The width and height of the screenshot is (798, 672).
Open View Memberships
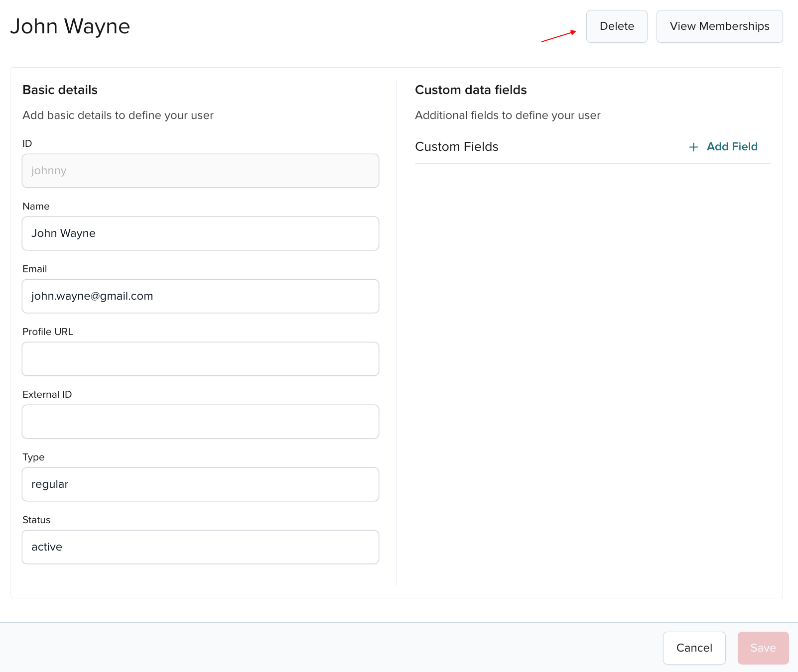(x=719, y=26)
